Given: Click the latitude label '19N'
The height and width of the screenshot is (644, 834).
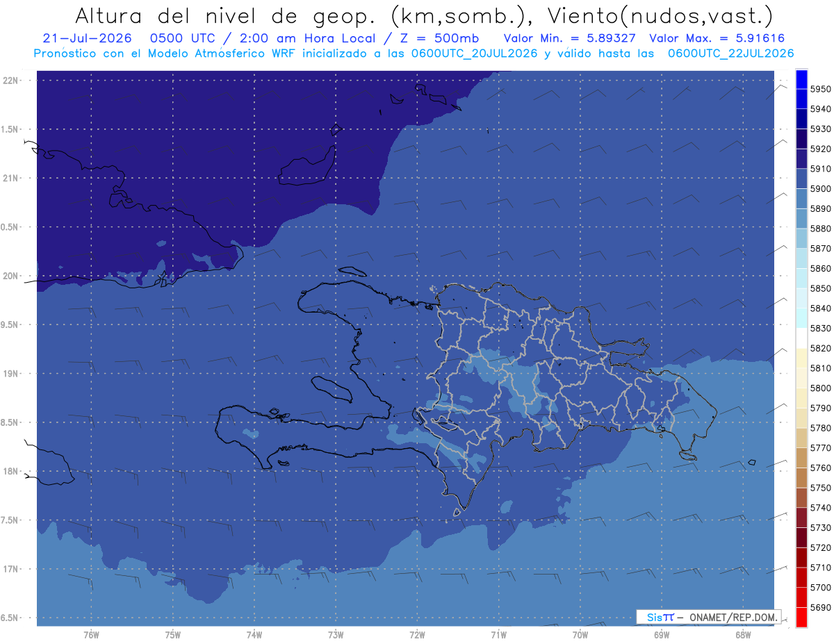Looking at the screenshot, I should [10, 373].
